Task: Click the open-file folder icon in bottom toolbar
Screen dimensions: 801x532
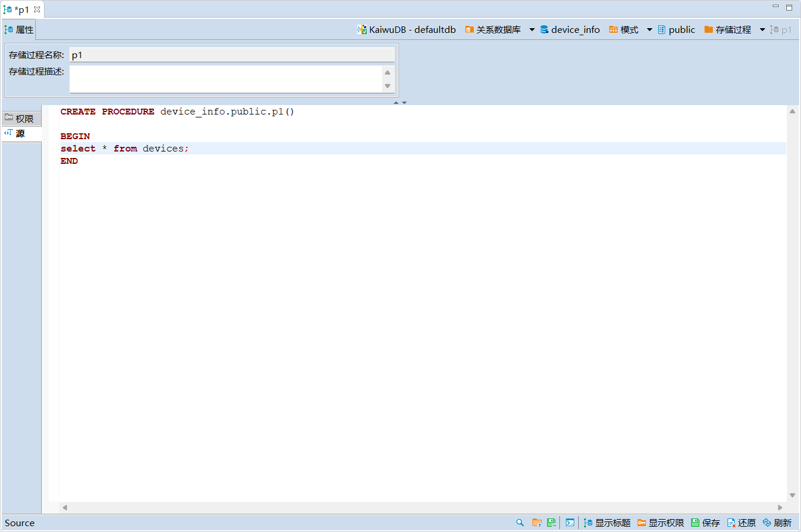Action: pos(537,523)
